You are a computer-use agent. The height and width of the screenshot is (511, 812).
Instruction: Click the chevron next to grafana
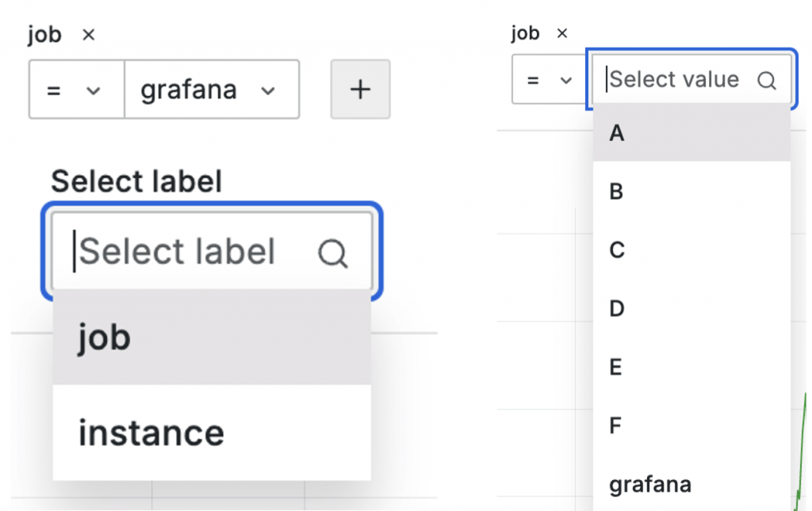(x=268, y=90)
